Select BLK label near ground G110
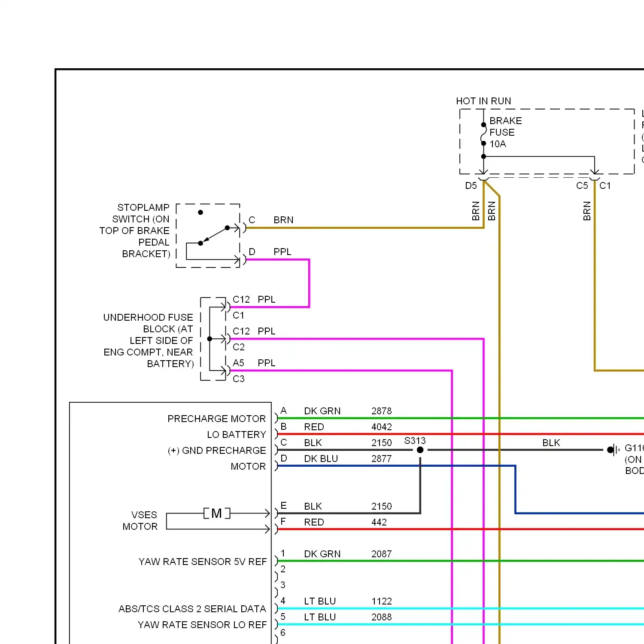 (551, 443)
